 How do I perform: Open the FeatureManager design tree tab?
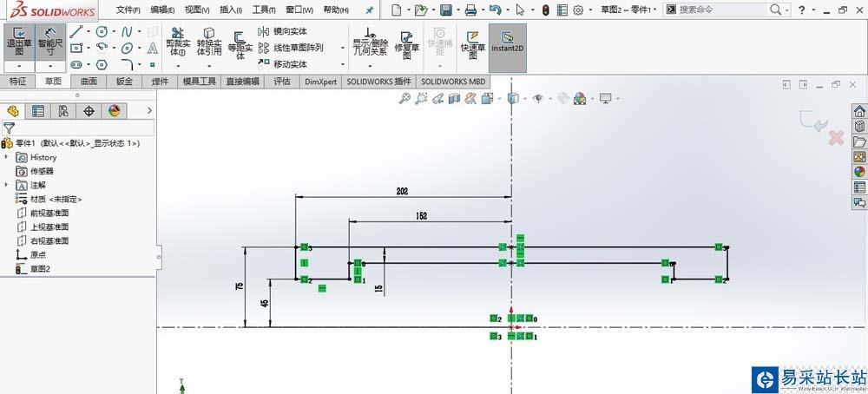point(13,111)
